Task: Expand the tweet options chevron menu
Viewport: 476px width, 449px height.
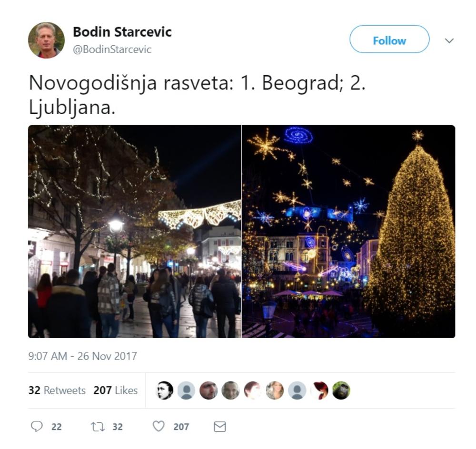Action: (x=449, y=40)
